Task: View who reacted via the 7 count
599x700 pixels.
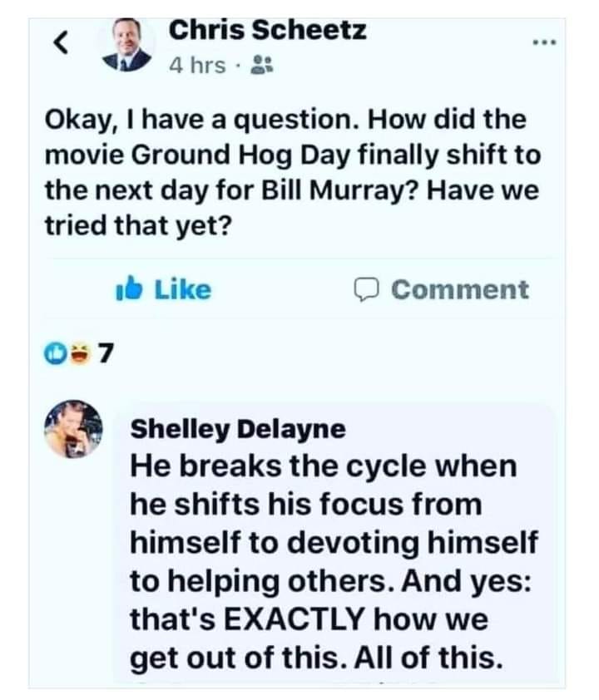Action: click(x=105, y=354)
